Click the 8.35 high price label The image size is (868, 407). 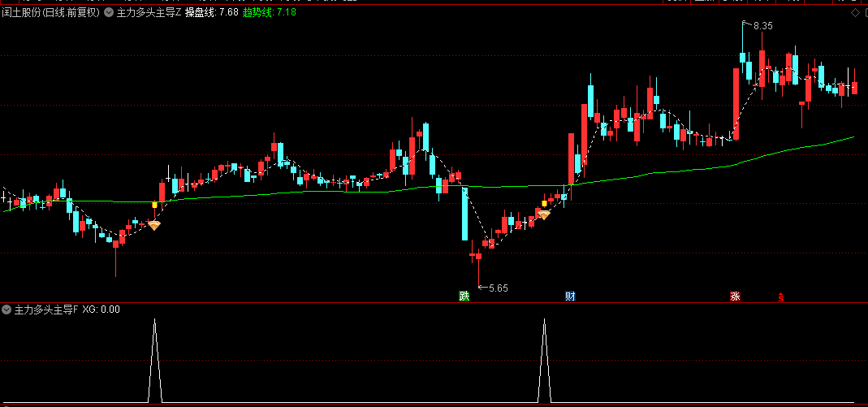[762, 25]
